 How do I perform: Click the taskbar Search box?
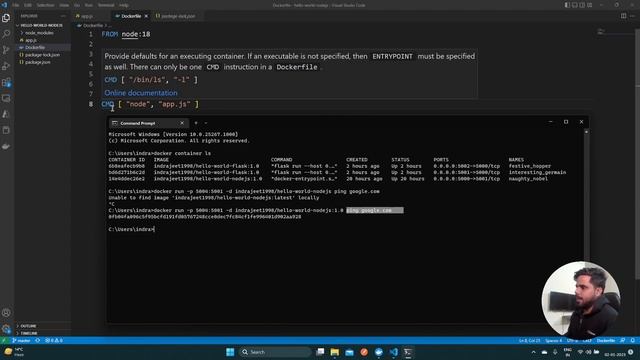[275, 352]
